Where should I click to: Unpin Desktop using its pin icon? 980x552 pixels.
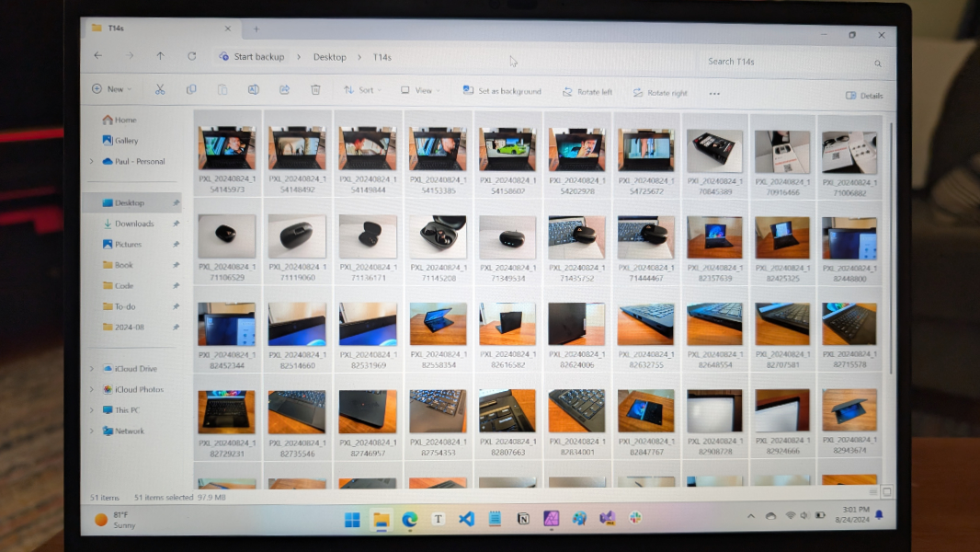click(x=177, y=202)
